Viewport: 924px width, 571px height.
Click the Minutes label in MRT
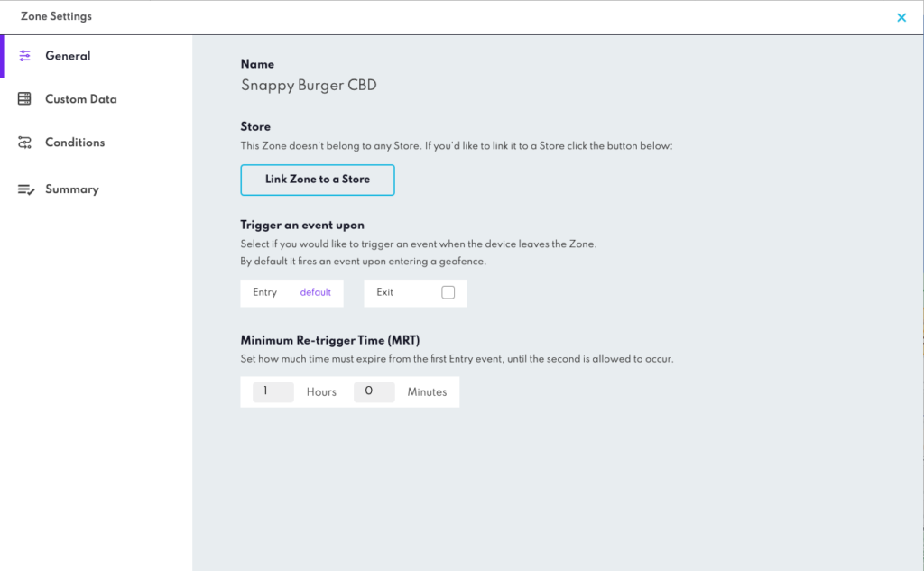click(x=427, y=391)
